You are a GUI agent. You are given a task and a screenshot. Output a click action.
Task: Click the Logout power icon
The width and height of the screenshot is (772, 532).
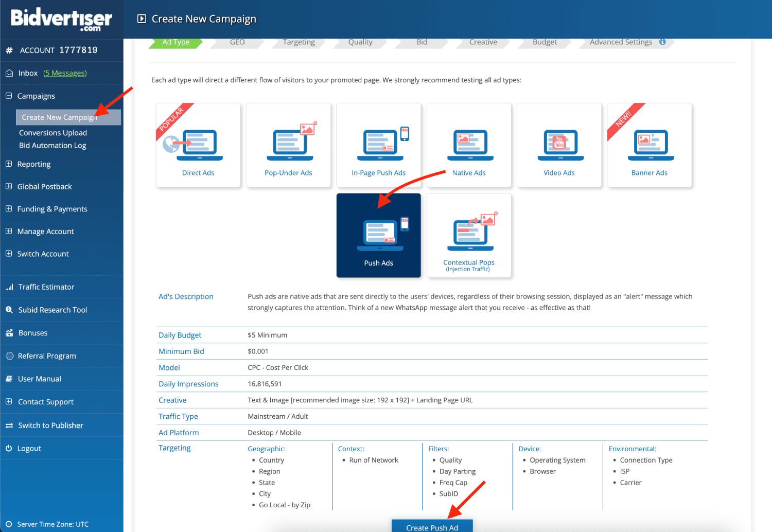9,448
